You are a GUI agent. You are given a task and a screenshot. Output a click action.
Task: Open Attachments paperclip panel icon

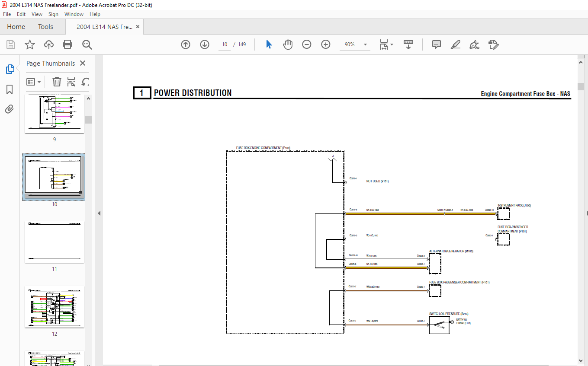[10, 109]
